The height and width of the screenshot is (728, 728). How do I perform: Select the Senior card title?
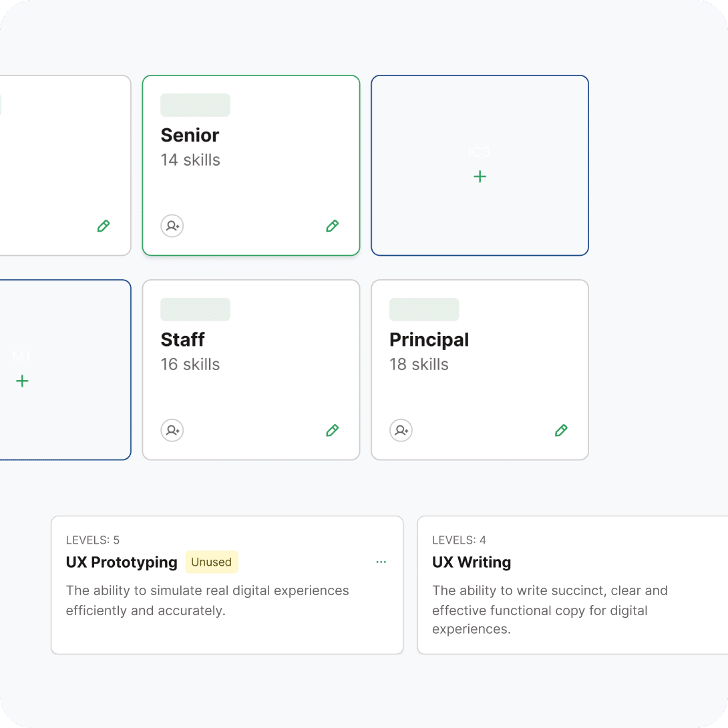[x=190, y=136]
